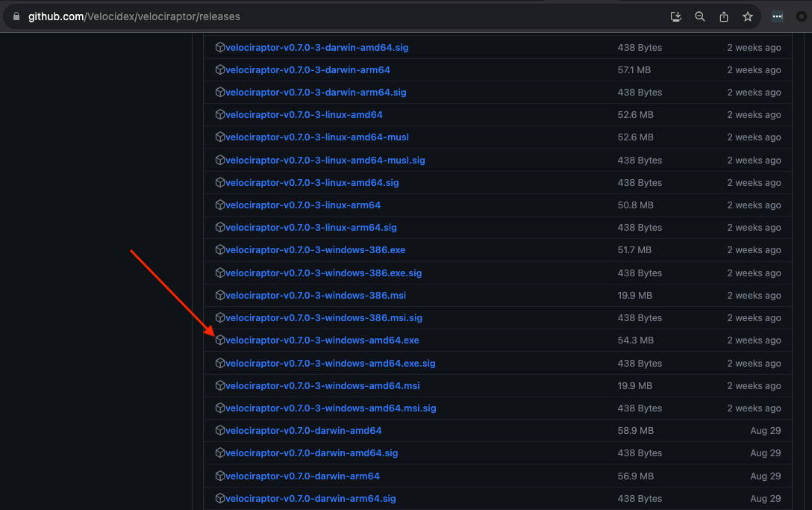Download velociraptor-v0.7.0-darwin-arm64
This screenshot has width=812, height=510.
coord(302,476)
